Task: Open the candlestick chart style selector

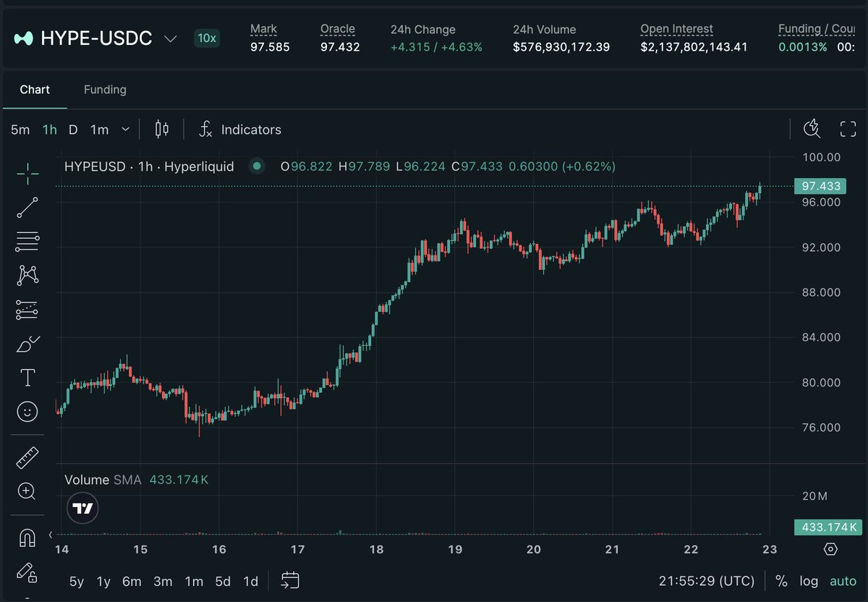Action: [x=162, y=130]
